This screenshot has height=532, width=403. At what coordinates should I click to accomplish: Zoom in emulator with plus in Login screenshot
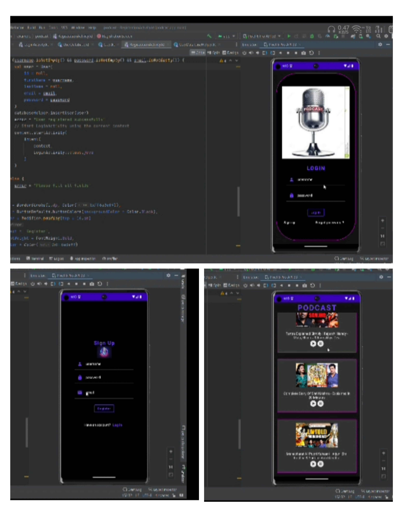coord(383,221)
